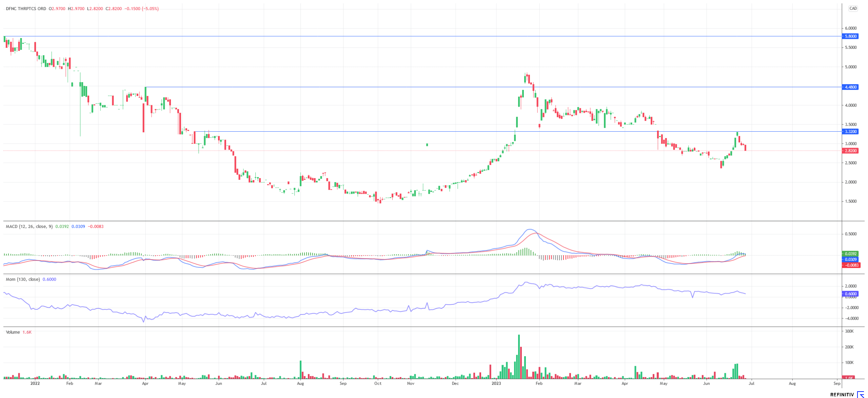The image size is (868, 398).
Task: Select the 4.4800 blue price tag
Action: 850,87
